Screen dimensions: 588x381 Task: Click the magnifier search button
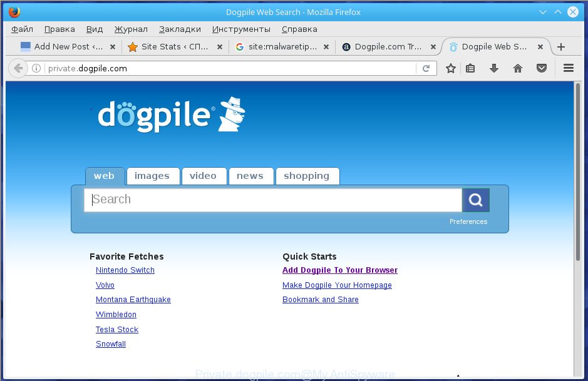coord(475,200)
